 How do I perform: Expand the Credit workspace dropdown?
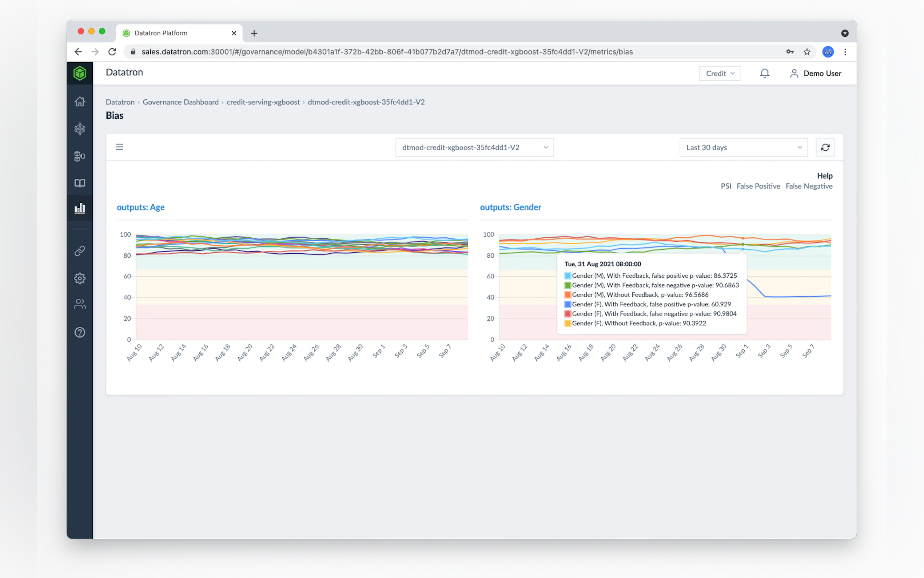pos(719,74)
